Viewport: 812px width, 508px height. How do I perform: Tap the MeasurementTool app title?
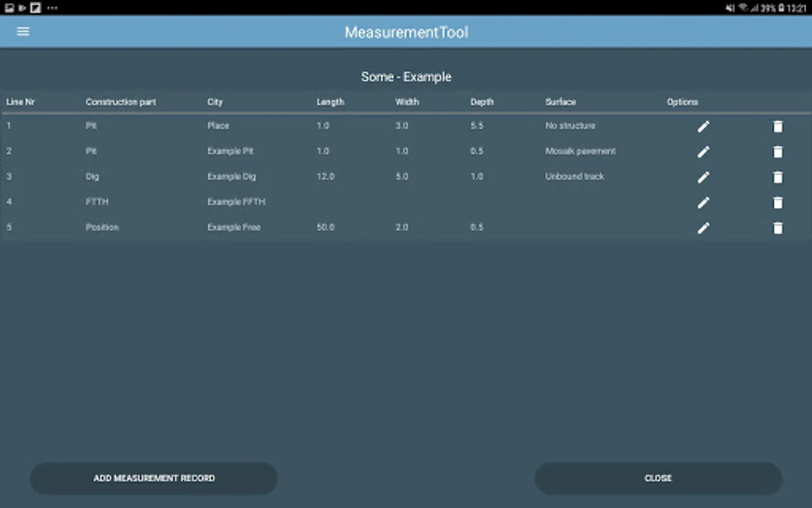click(x=407, y=32)
